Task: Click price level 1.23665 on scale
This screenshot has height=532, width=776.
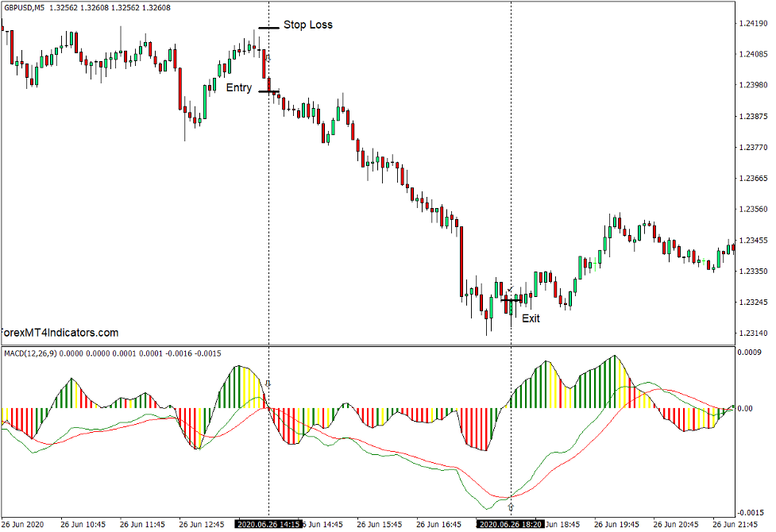Action: tap(753, 178)
